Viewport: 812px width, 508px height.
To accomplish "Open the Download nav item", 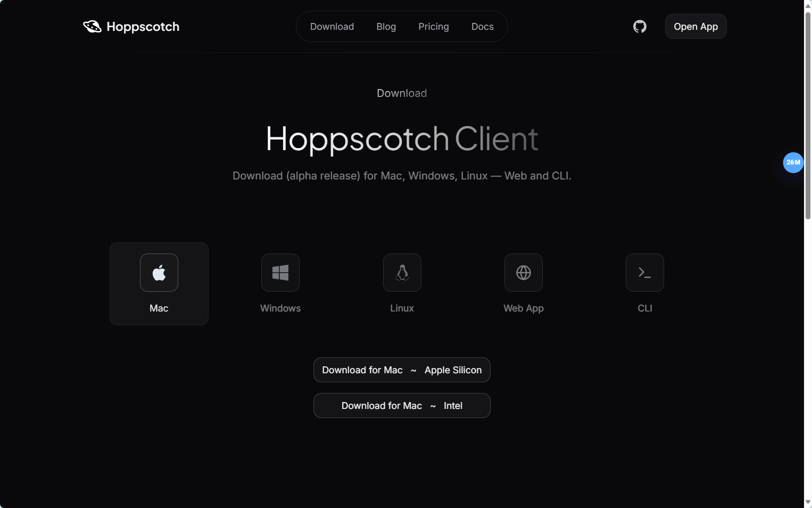I will [332, 27].
